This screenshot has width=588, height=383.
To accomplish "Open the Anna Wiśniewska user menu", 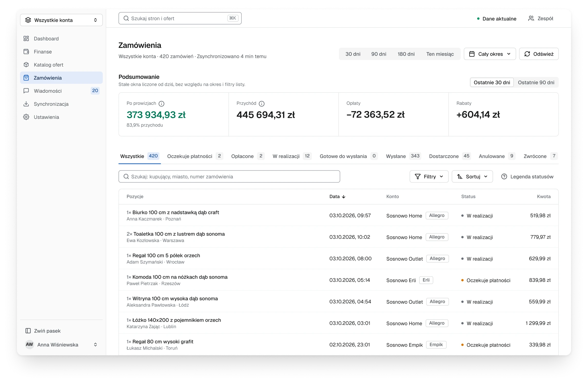I will (61, 344).
